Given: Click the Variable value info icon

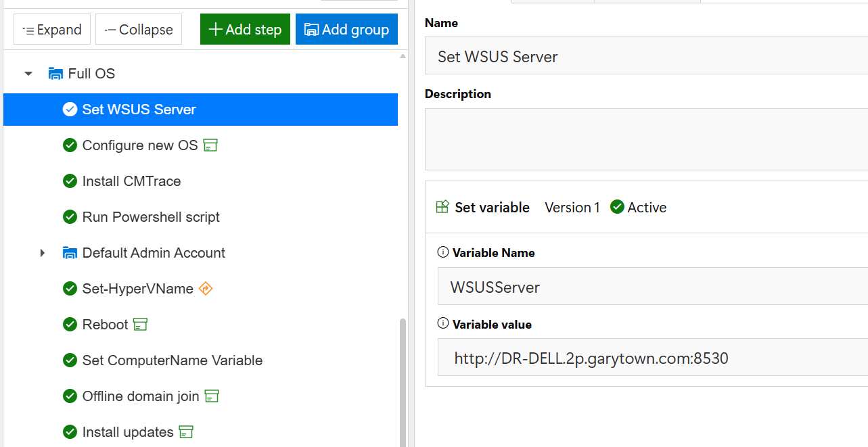Looking at the screenshot, I should point(443,324).
